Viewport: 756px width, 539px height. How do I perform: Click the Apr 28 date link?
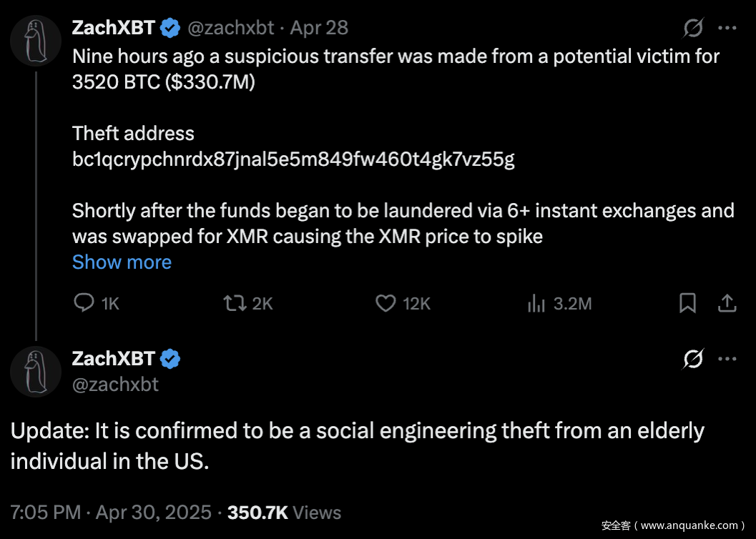tap(320, 28)
